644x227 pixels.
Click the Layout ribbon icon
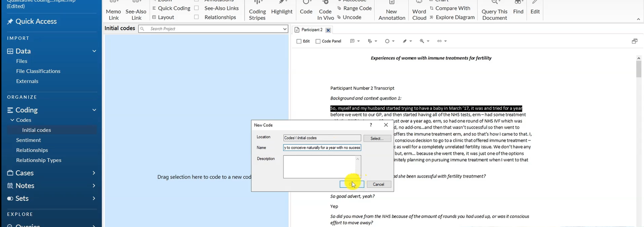154,17
